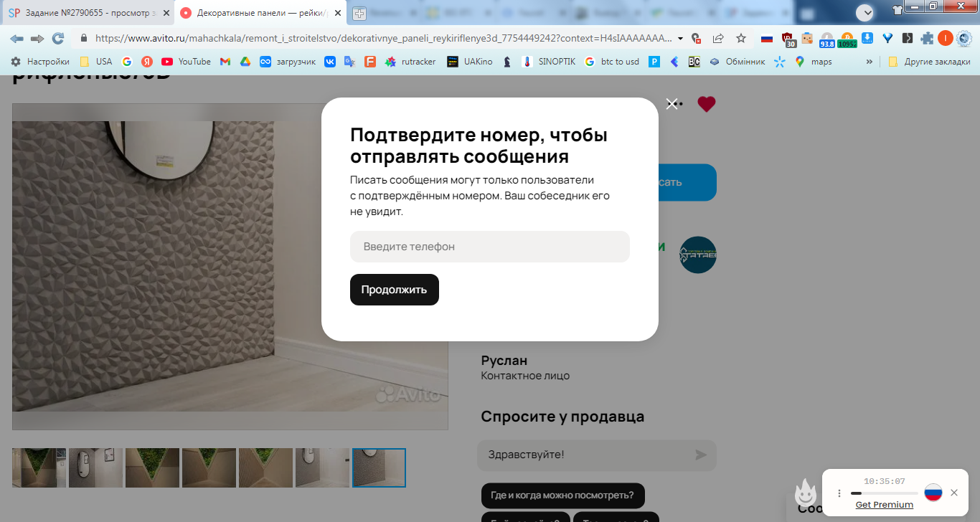Add listing to favorites with heart icon

point(707,104)
